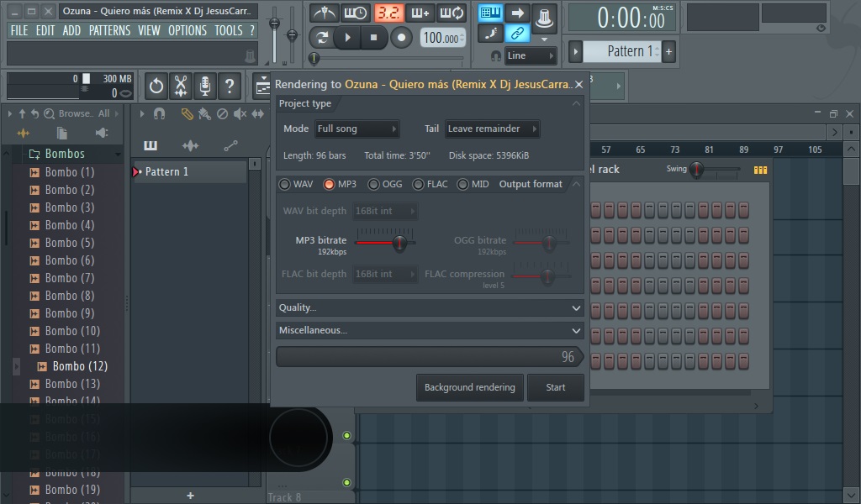The height and width of the screenshot is (504, 861).
Task: Select the playlist delete tool icon
Action: coord(222,113)
